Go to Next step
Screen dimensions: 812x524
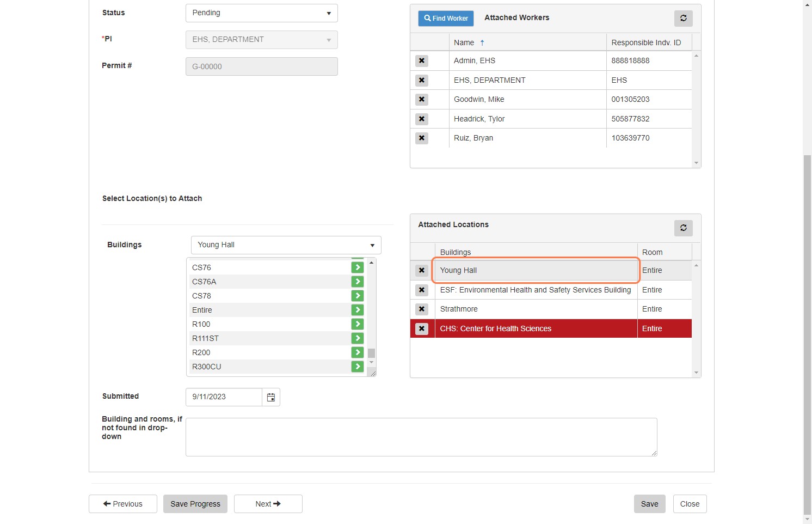click(x=268, y=504)
